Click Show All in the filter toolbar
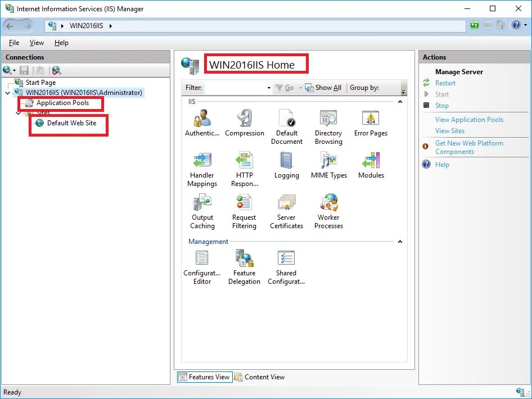532x399 pixels. click(323, 88)
